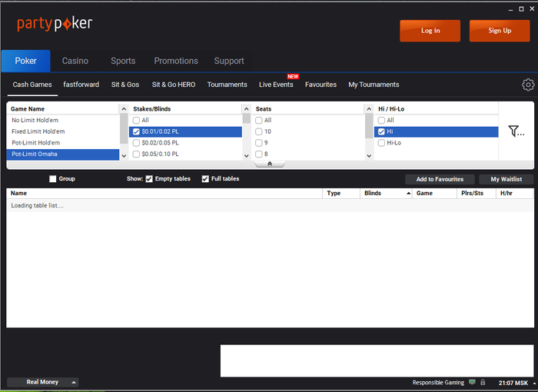Select Fixed Limit Hold'em game

(x=63, y=131)
